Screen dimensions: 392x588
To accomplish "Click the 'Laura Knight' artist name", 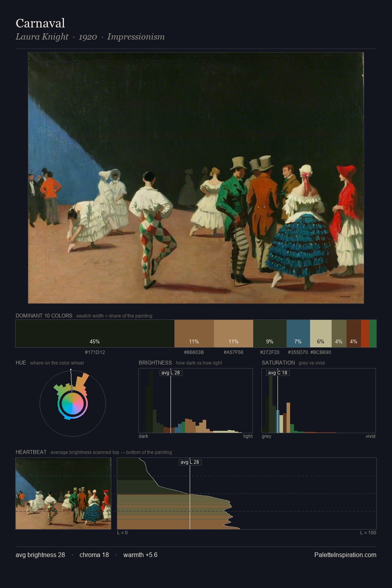I will (x=42, y=36).
